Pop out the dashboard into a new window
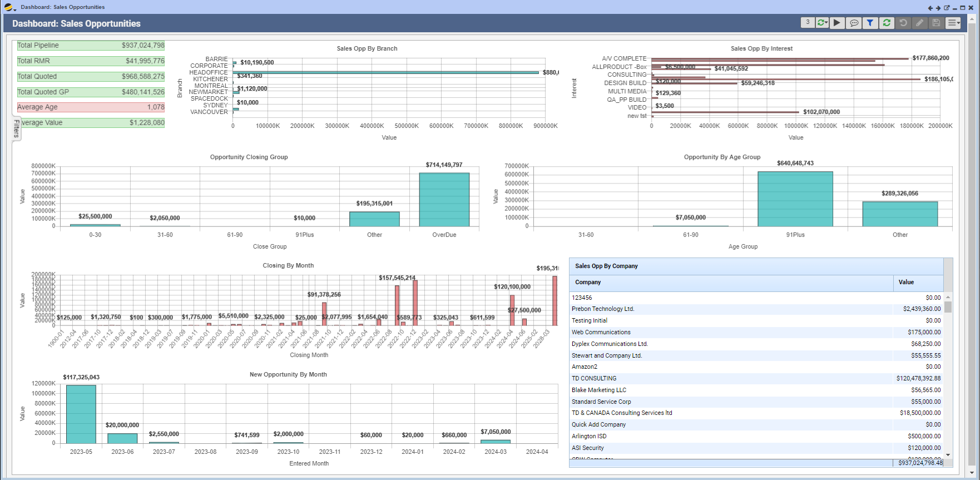This screenshot has width=980, height=480. [x=947, y=8]
